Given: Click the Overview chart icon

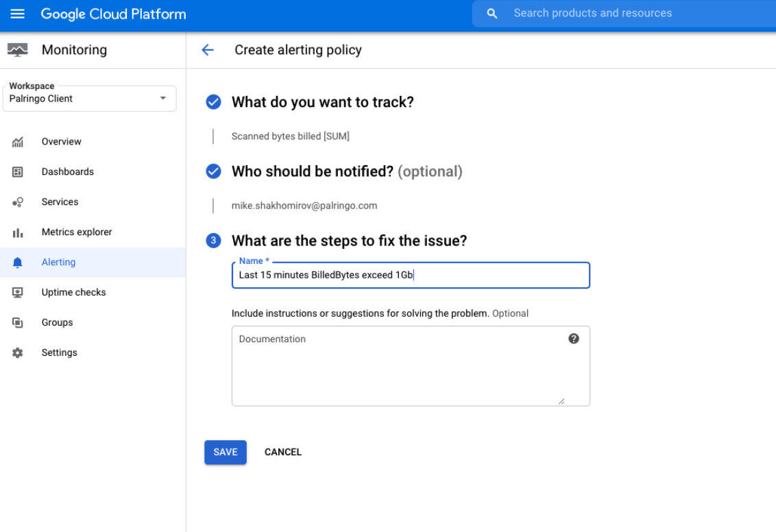Looking at the screenshot, I should 18,142.
